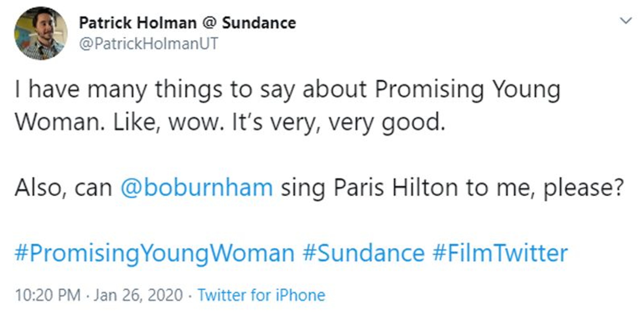Open the tweet options chevron menu

tap(626, 20)
